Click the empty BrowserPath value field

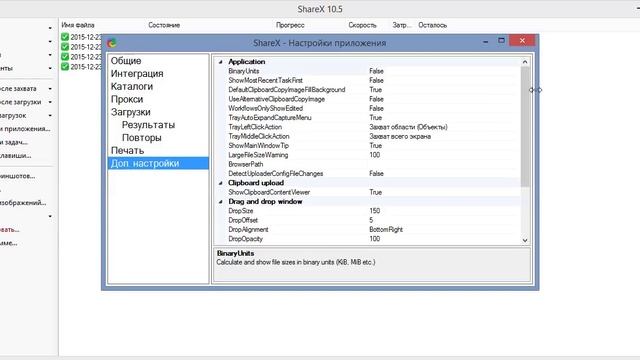(x=443, y=164)
